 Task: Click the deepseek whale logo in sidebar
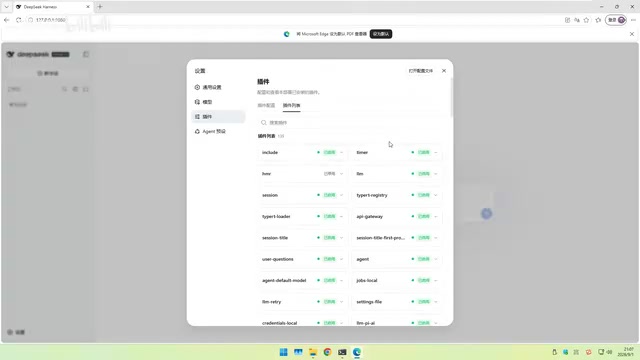[x=11, y=54]
